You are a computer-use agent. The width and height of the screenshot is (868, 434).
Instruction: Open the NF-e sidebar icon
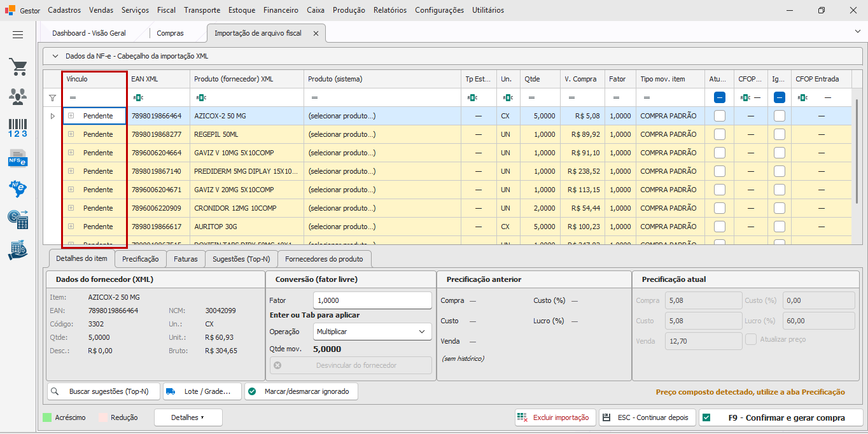[x=18, y=188]
